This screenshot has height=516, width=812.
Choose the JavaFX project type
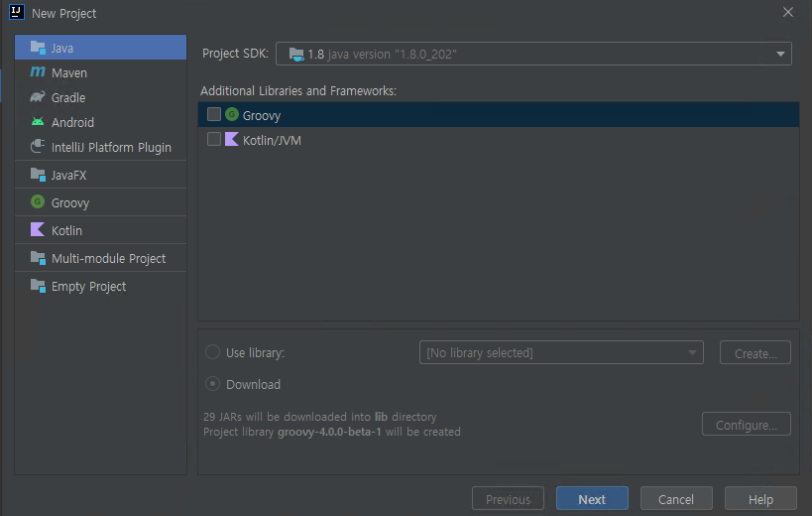pos(100,175)
